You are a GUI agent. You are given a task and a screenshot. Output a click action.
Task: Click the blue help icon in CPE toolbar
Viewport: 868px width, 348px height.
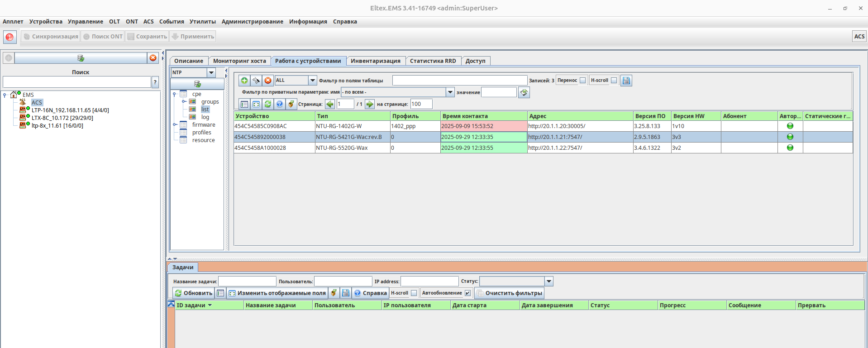tap(280, 104)
